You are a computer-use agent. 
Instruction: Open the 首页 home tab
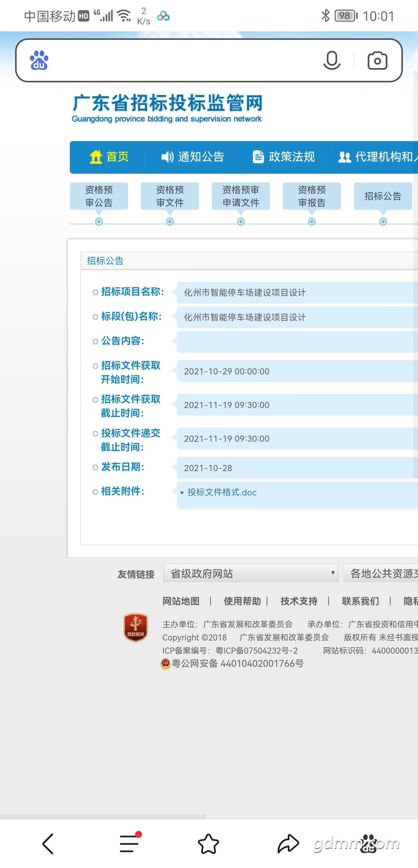[x=109, y=157]
